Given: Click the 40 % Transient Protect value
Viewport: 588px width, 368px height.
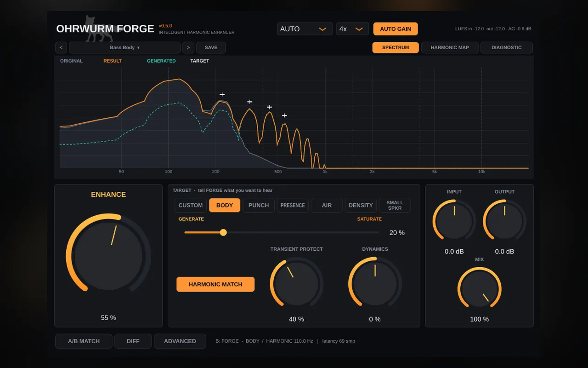Looking at the screenshot, I should click(x=297, y=319).
